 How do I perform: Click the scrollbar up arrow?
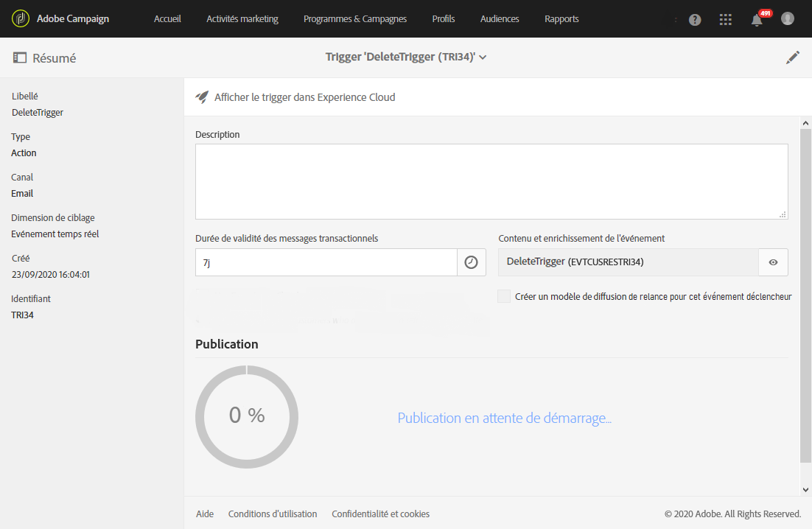805,123
